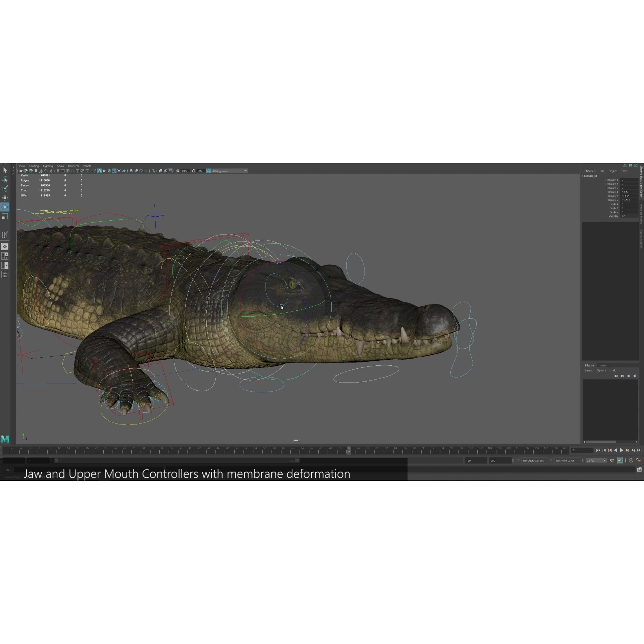Open the Shading panel menu
The height and width of the screenshot is (644, 644).
(34, 166)
